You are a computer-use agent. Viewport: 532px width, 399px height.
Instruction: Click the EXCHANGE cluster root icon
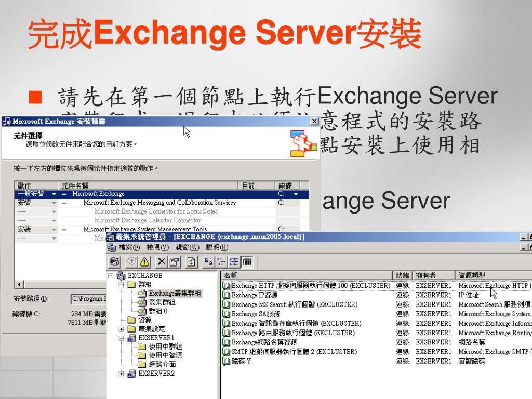[x=121, y=275]
